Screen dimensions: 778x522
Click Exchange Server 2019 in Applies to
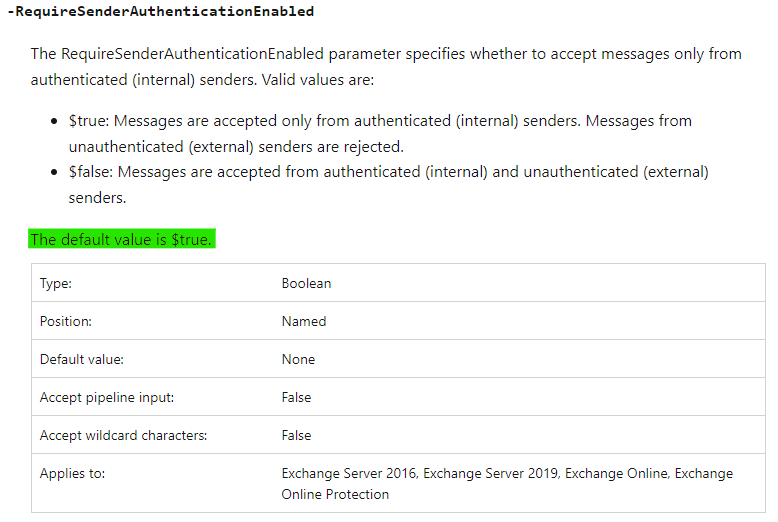tap(492, 473)
